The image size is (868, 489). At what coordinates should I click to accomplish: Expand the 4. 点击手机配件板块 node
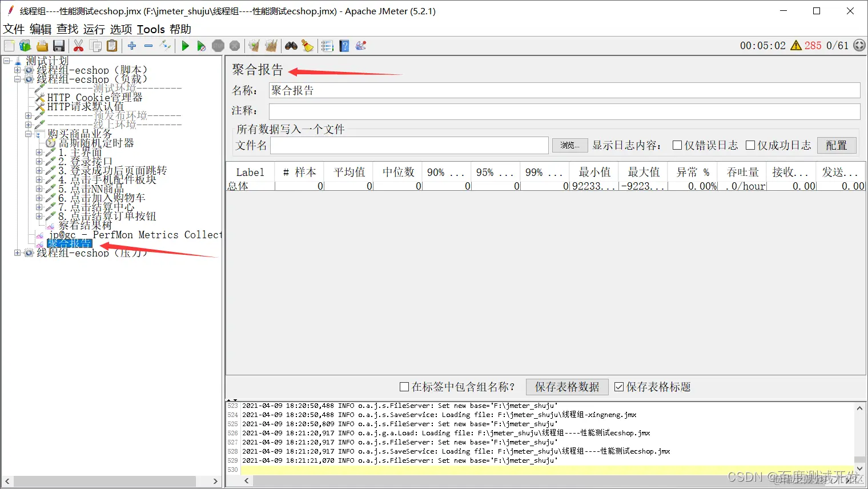pyautogui.click(x=39, y=180)
